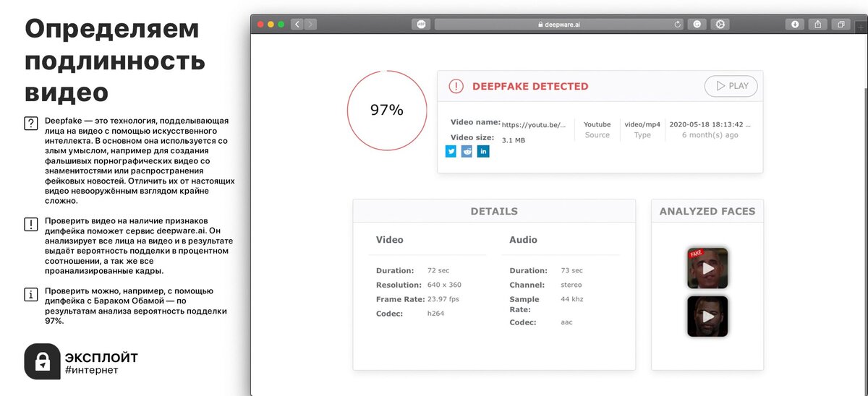
Task: Click the ANALYZED FACES header
Action: pos(707,211)
